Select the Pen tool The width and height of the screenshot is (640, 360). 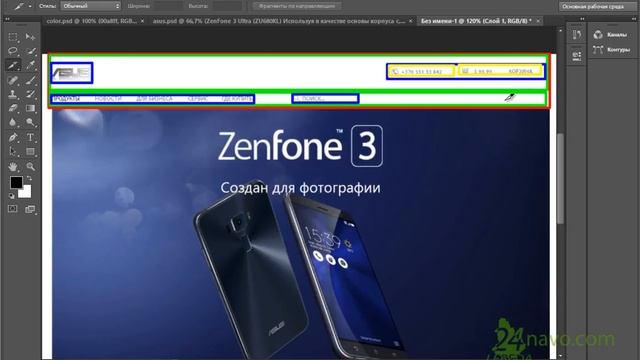(13, 138)
